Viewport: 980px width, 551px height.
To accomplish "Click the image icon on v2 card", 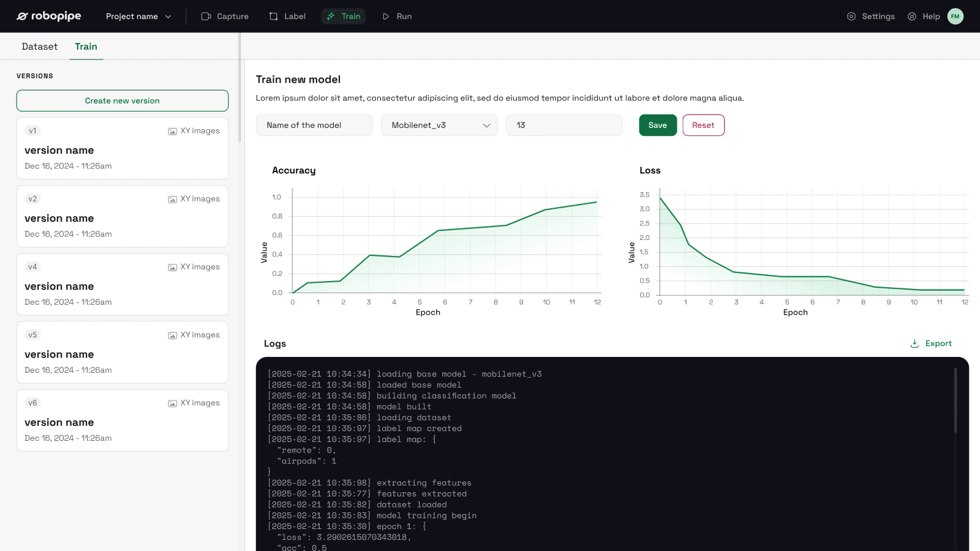I will (173, 199).
